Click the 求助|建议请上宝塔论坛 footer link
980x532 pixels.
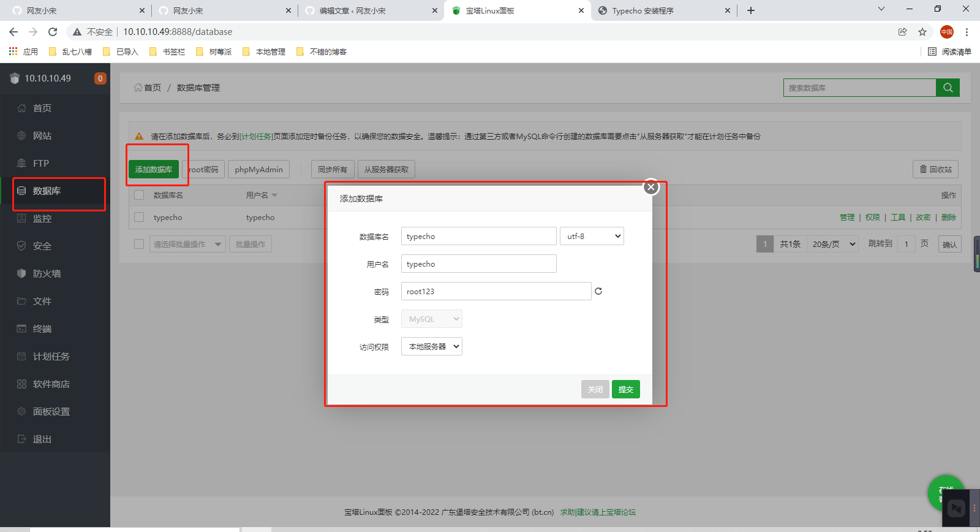point(598,512)
